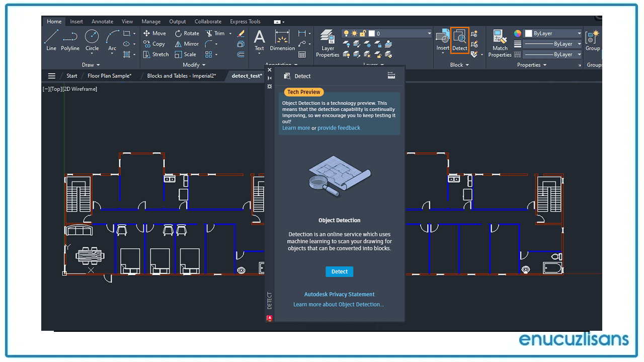Open the ByLayer color dropdown

(579, 33)
